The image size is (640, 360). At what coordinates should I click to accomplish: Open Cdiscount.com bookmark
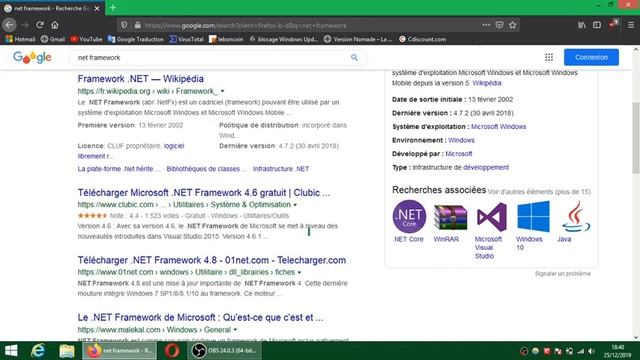point(422,39)
